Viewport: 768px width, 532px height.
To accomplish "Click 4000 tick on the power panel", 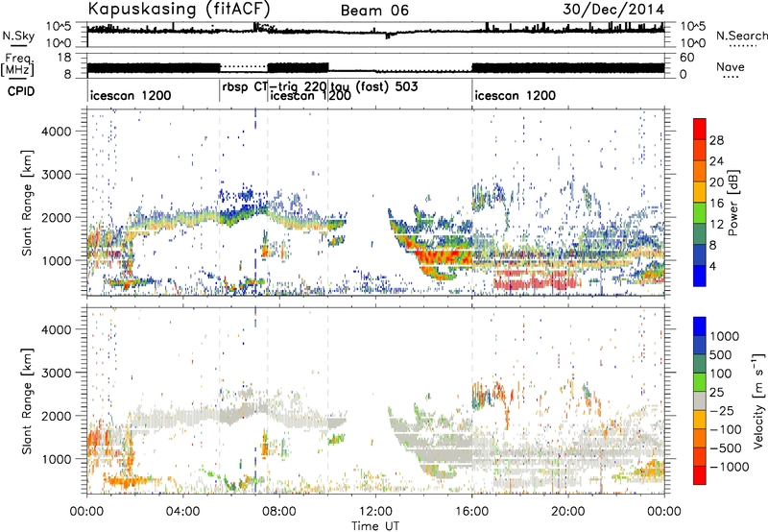I will 56,132.
